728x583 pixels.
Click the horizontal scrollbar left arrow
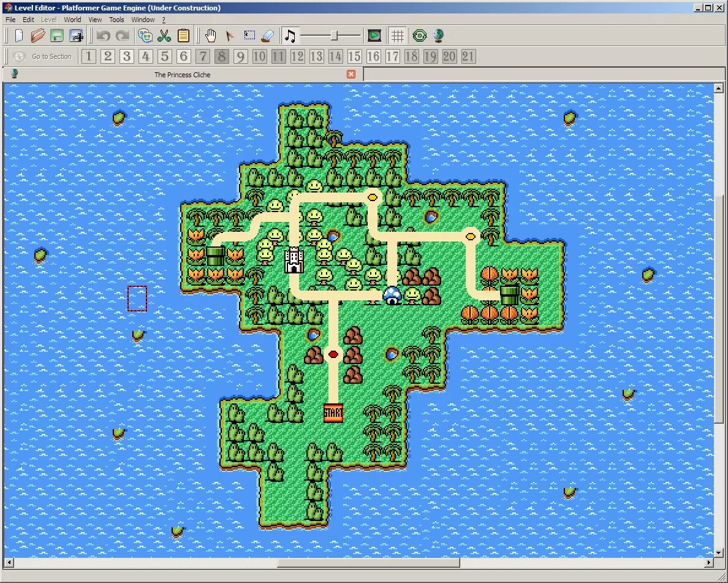9,563
